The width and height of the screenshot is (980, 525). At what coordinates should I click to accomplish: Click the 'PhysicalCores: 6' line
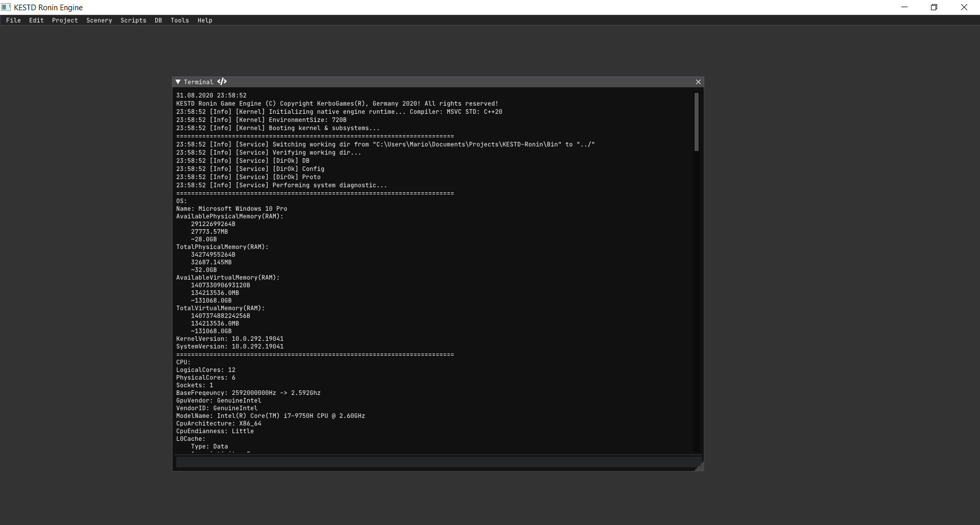(x=206, y=378)
